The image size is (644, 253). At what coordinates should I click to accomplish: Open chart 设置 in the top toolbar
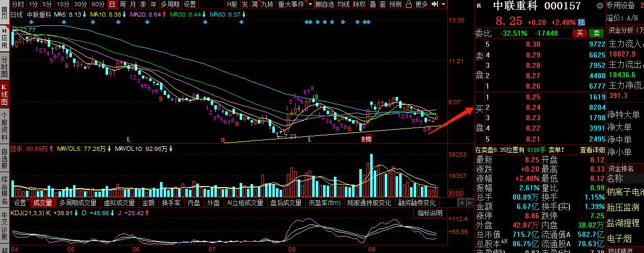click(x=190, y=5)
